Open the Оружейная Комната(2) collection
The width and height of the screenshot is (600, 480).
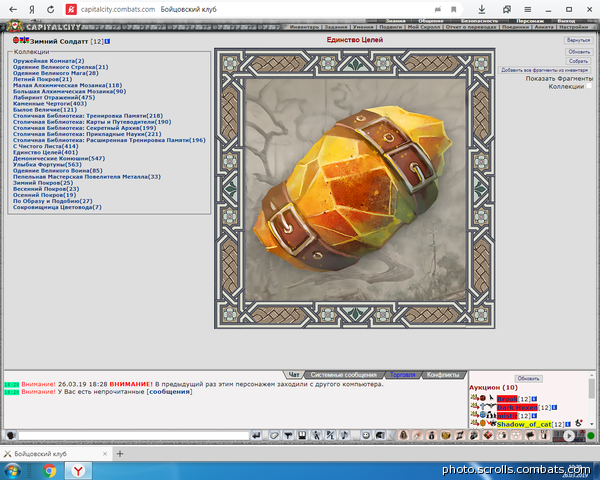pos(49,61)
